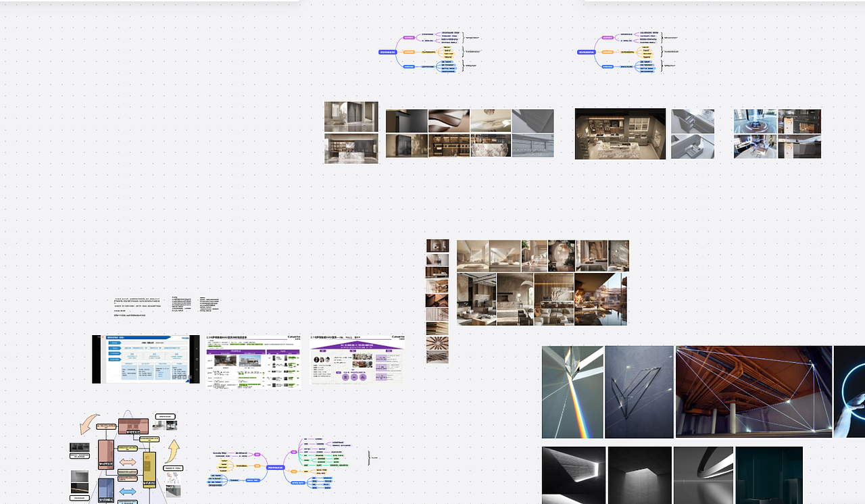Select the dark teal room image
Image resolution: width=865 pixels, height=504 pixels.
[x=769, y=475]
